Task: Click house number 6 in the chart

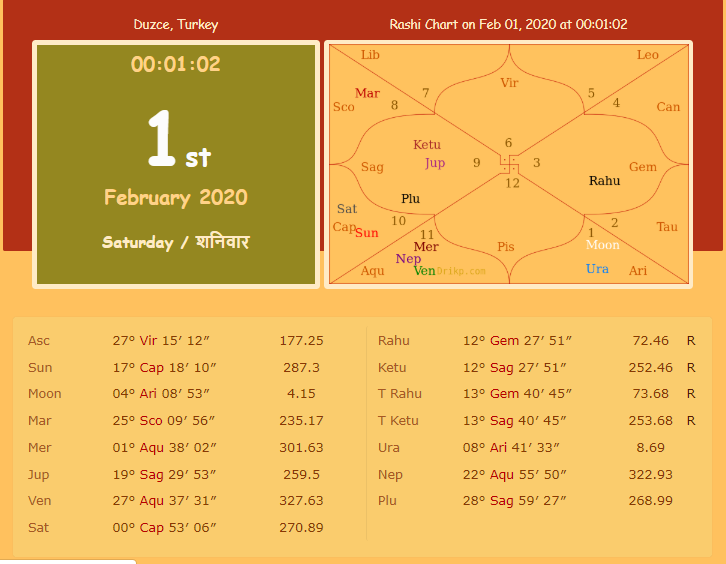Action: pyautogui.click(x=508, y=143)
